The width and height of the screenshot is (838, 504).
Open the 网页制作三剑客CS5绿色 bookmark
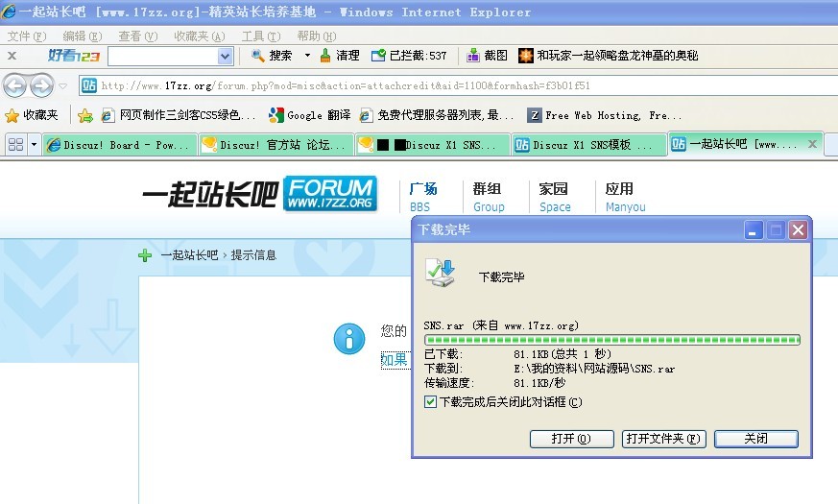click(179, 115)
